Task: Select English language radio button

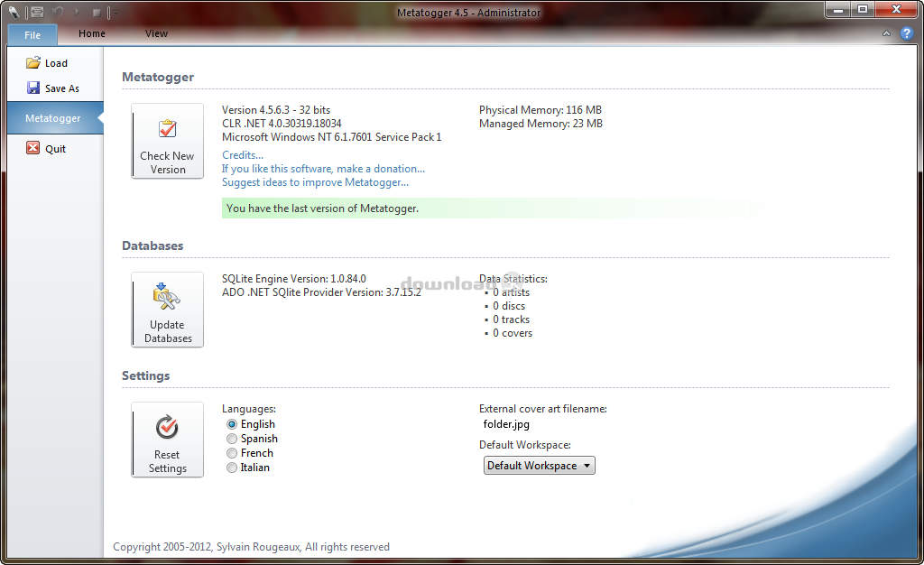Action: point(232,424)
